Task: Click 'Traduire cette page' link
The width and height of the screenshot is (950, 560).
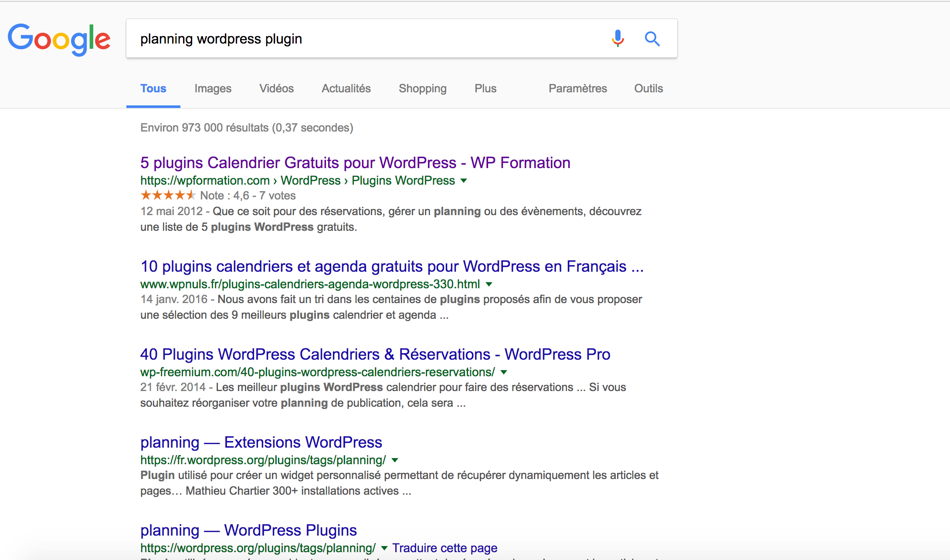Action: [x=444, y=548]
